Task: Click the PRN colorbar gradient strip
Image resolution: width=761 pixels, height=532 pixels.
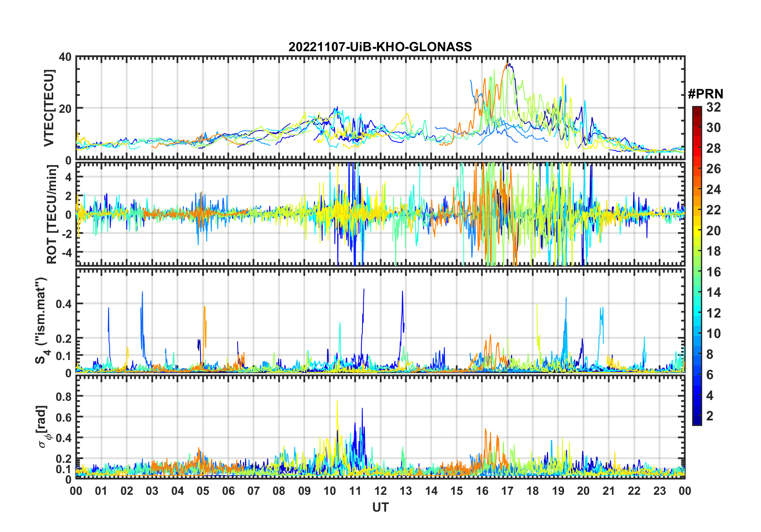Action: (697, 266)
